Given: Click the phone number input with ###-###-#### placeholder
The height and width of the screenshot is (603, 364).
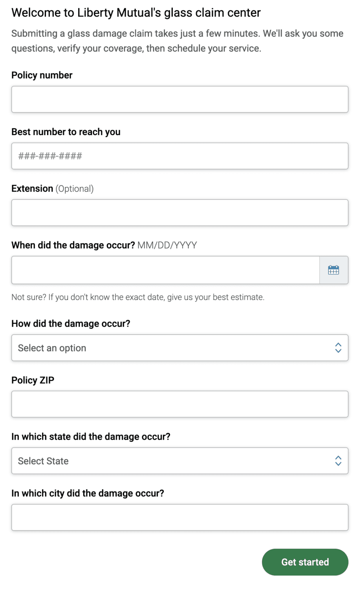Looking at the screenshot, I should click(x=179, y=156).
